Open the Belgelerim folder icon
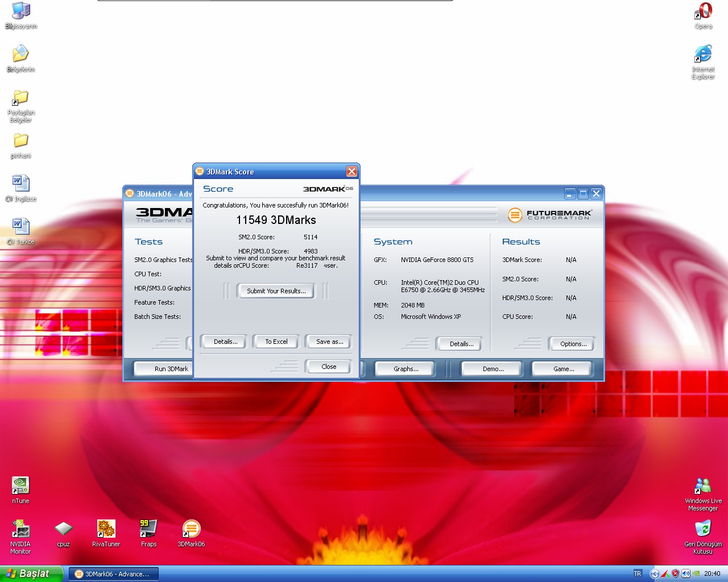The image size is (728, 582). [21, 59]
